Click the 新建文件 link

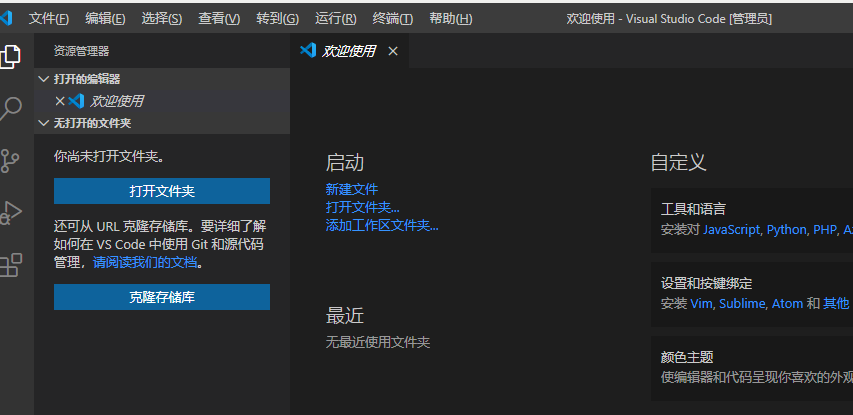click(351, 189)
